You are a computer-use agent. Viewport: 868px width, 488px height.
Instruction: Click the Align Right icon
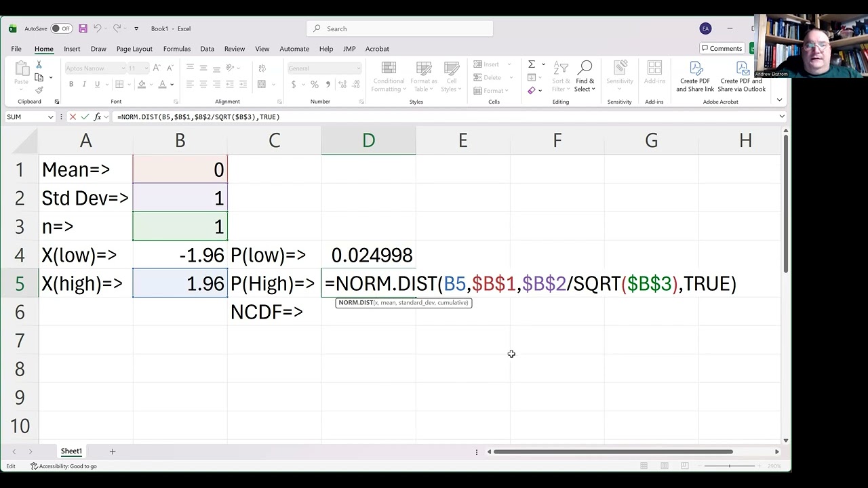coord(216,84)
